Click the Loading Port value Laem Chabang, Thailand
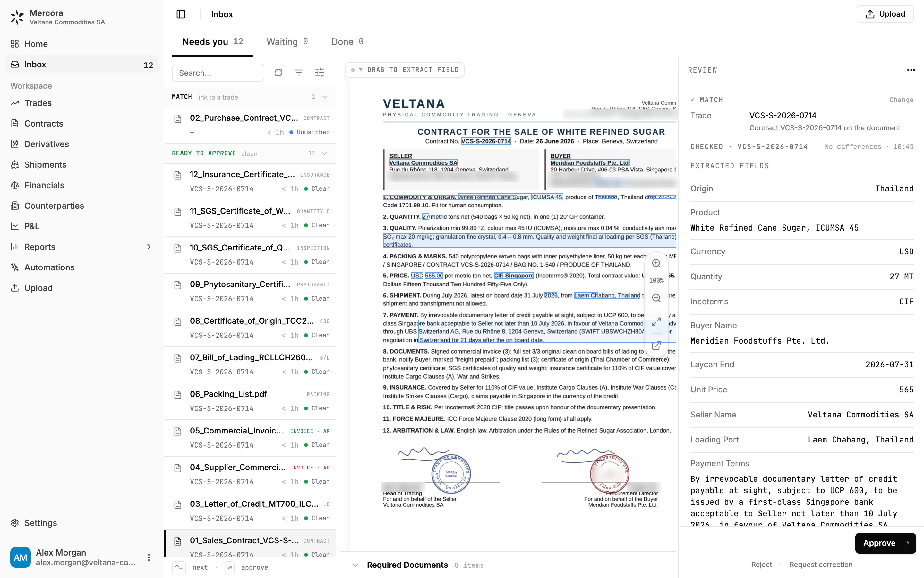The image size is (924, 578). 860,440
